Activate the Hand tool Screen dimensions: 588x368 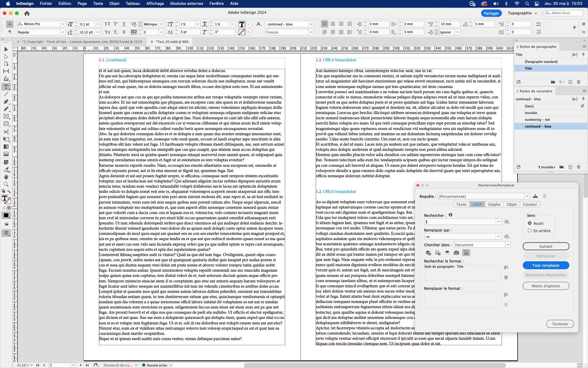6,177
